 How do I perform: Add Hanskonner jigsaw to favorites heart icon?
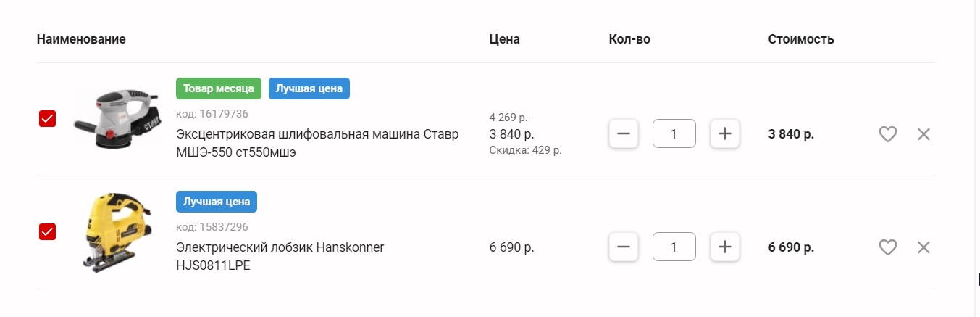coord(888,247)
